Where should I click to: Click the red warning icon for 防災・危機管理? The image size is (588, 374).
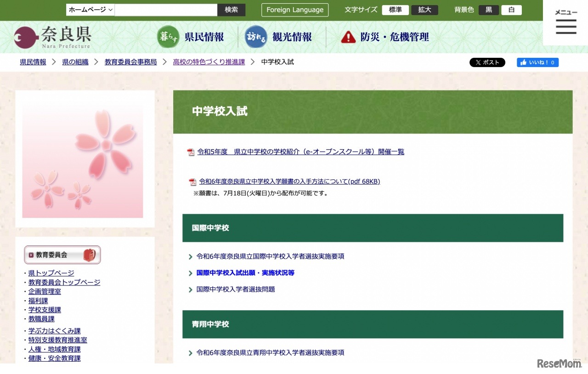tap(348, 37)
